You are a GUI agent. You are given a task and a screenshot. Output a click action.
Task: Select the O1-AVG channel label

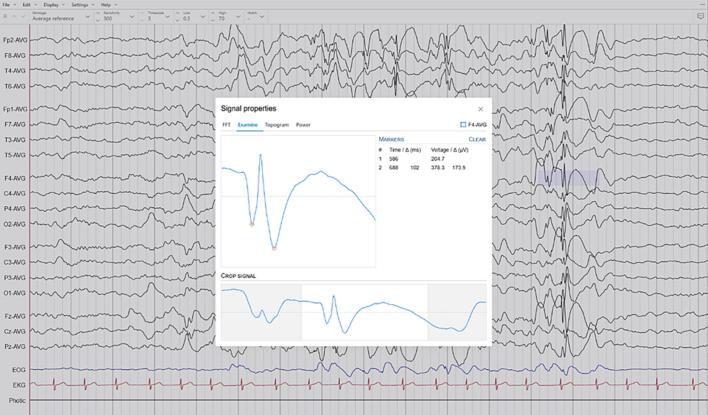[x=15, y=293]
